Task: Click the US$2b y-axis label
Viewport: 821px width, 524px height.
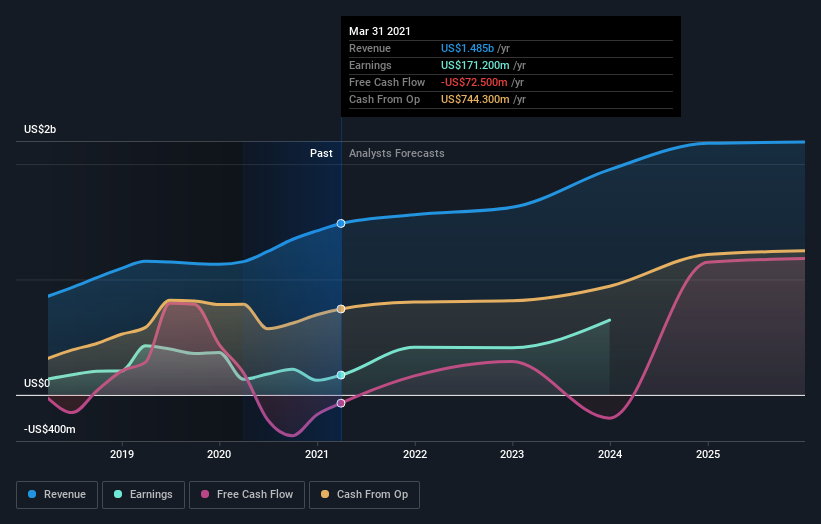Action: pyautogui.click(x=40, y=129)
